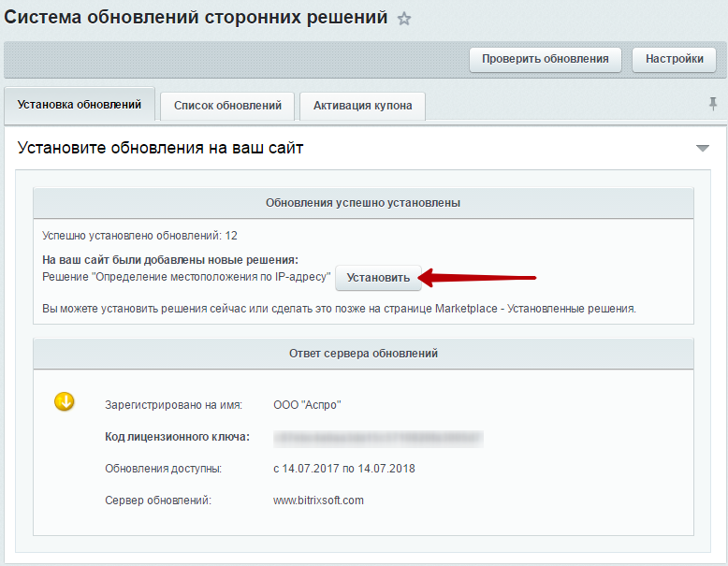Screen dimensions: 728x566
Task: Click the blurred license key value
Action: pos(378,439)
